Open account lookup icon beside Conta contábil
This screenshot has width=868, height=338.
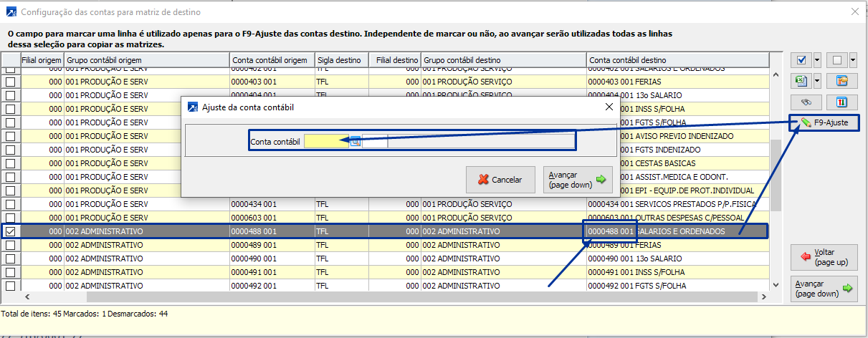355,142
